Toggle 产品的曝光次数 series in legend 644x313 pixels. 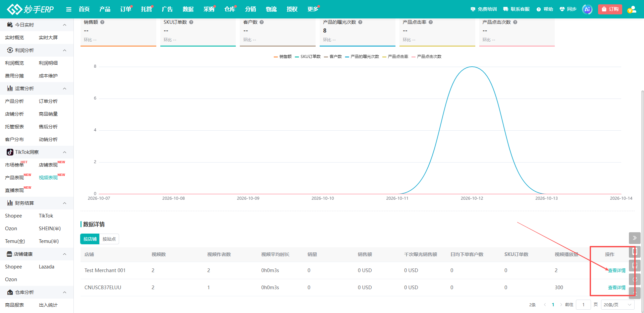tap(362, 57)
